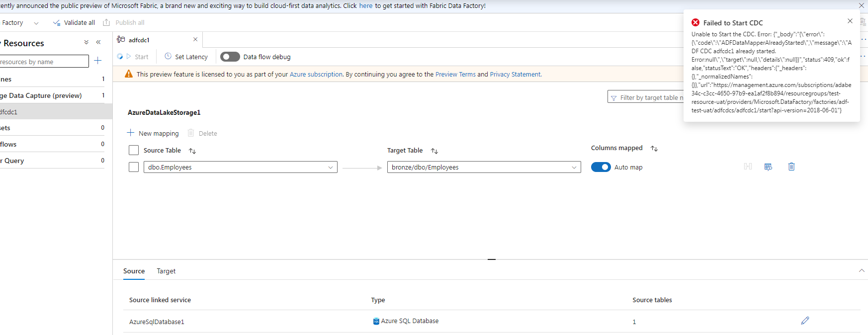Image resolution: width=868 pixels, height=335 pixels.
Task: Check the select-all Source Table checkbox
Action: (x=134, y=150)
